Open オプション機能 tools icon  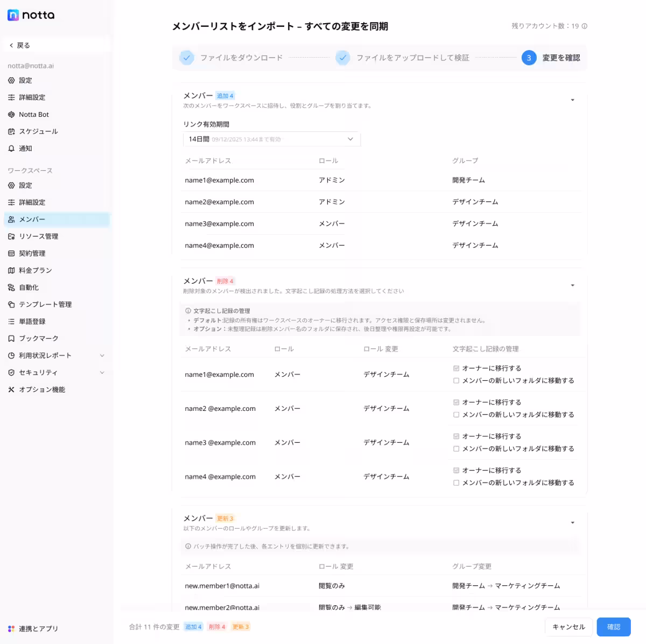pos(11,389)
